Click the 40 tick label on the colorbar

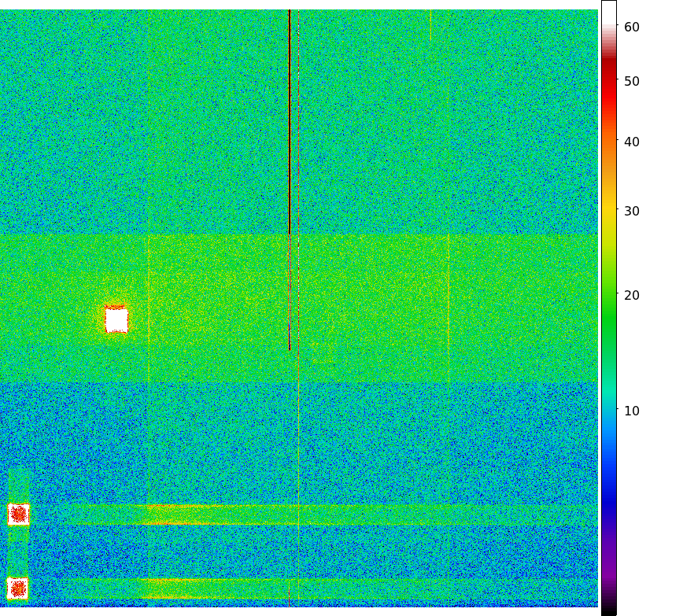pos(631,142)
